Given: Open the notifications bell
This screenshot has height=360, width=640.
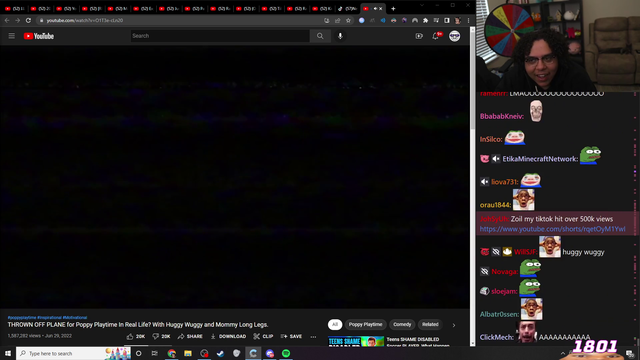Looking at the screenshot, I should [x=436, y=36].
